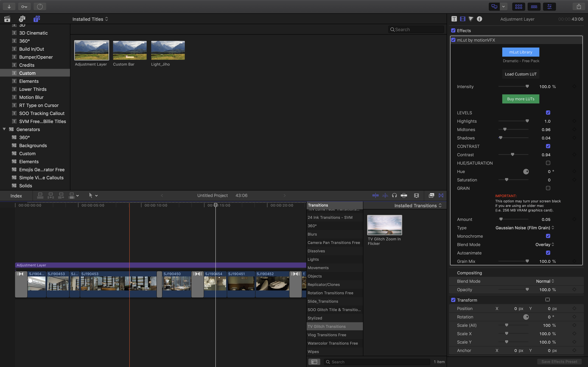Open the keyword editor key icon

coord(24,7)
